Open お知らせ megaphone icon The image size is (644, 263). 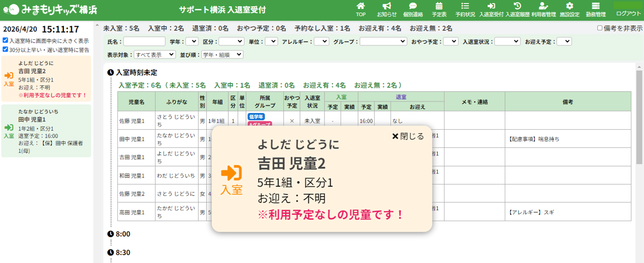coord(386,9)
